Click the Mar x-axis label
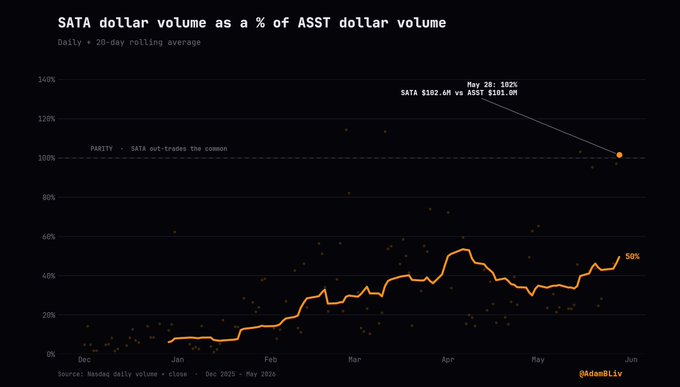 tap(355, 360)
